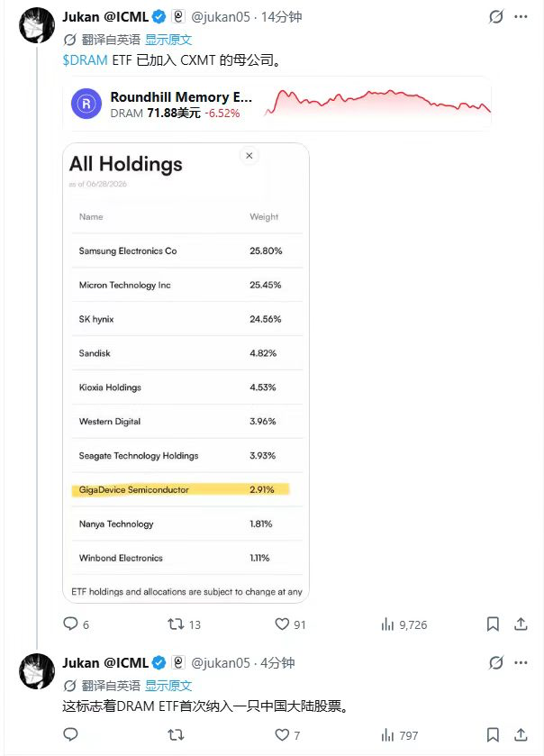Open Jukan profile avatar on first post
Screen dimensions: 544x756
point(37,25)
